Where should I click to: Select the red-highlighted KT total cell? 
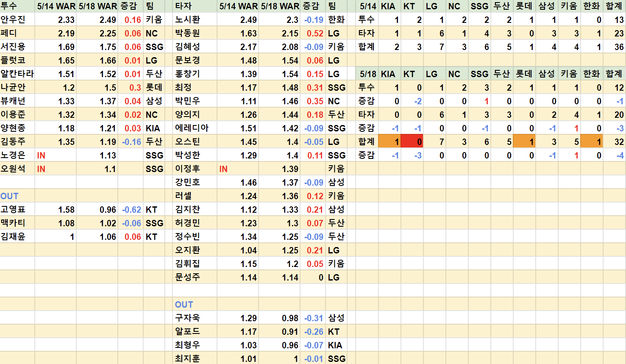[412, 142]
